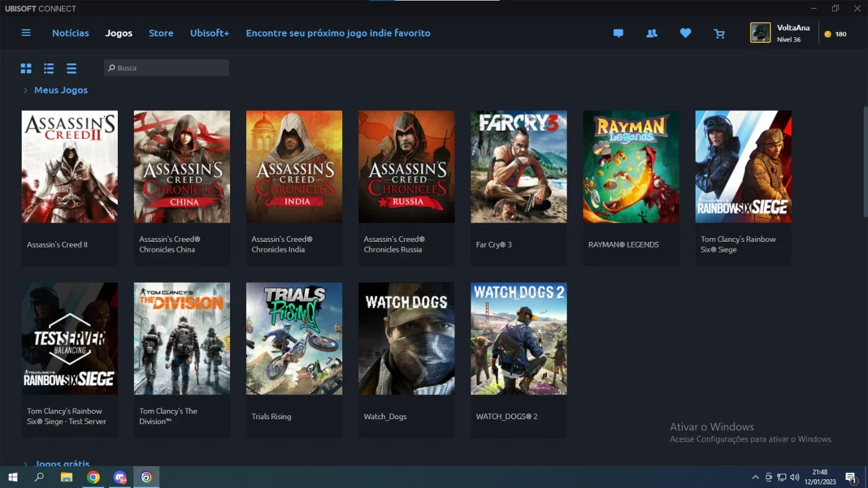The image size is (868, 488).
Task: Open Assassin's Creed Chronicles Russia cover
Action: [x=406, y=167]
